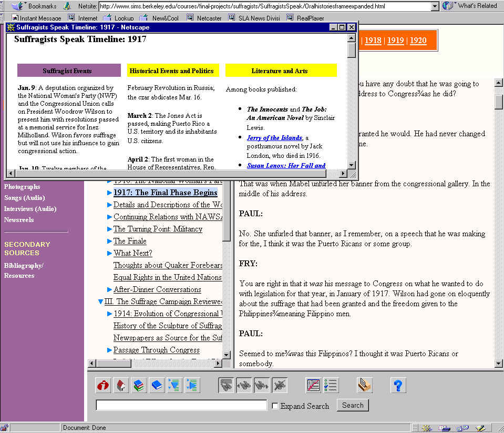Click the first gray search-hits icon
Viewport: 504px width, 433px height.
[227, 385]
